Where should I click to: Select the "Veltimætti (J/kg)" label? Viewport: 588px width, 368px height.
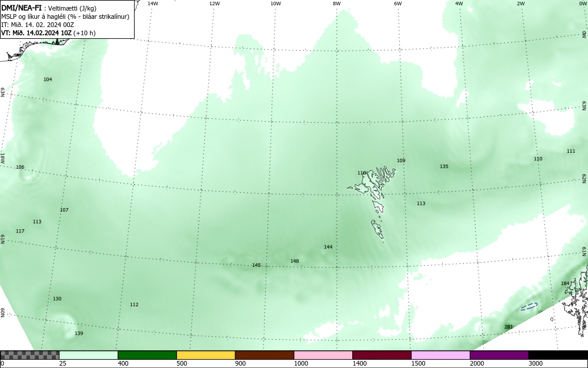tap(72, 9)
